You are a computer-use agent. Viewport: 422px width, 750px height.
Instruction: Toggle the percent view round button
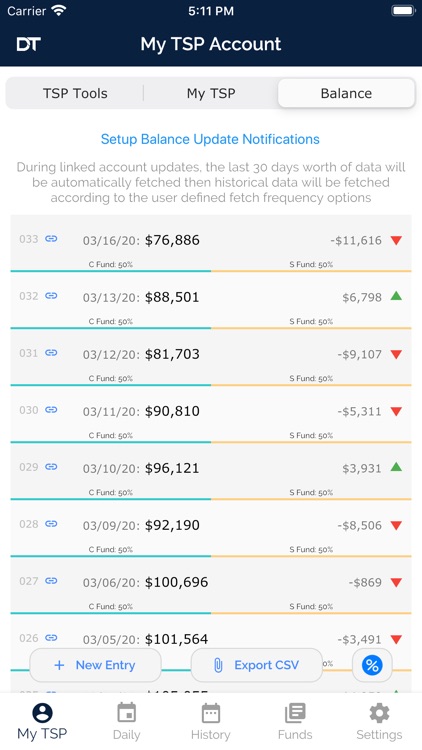click(372, 665)
